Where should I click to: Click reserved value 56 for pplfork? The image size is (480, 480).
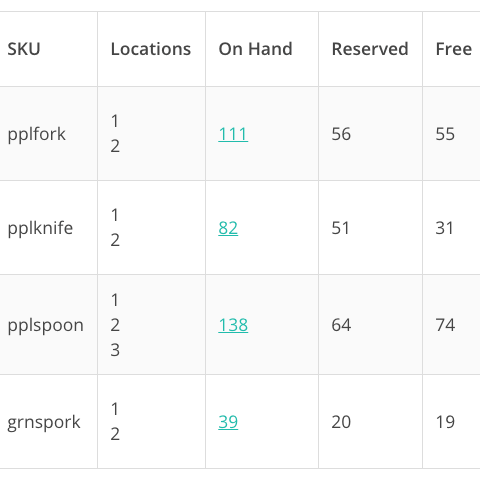(341, 134)
